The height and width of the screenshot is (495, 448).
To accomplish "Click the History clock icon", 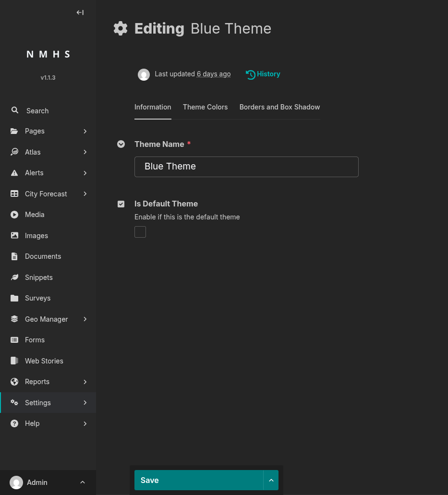I will coord(250,74).
